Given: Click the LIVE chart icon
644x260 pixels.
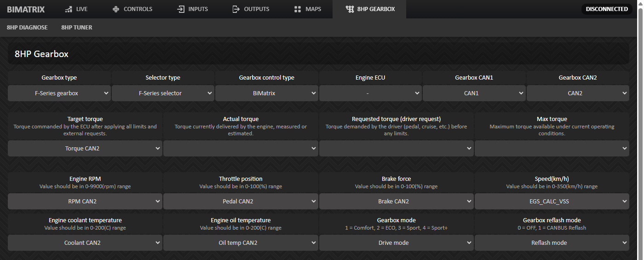Looking at the screenshot, I should (69, 9).
